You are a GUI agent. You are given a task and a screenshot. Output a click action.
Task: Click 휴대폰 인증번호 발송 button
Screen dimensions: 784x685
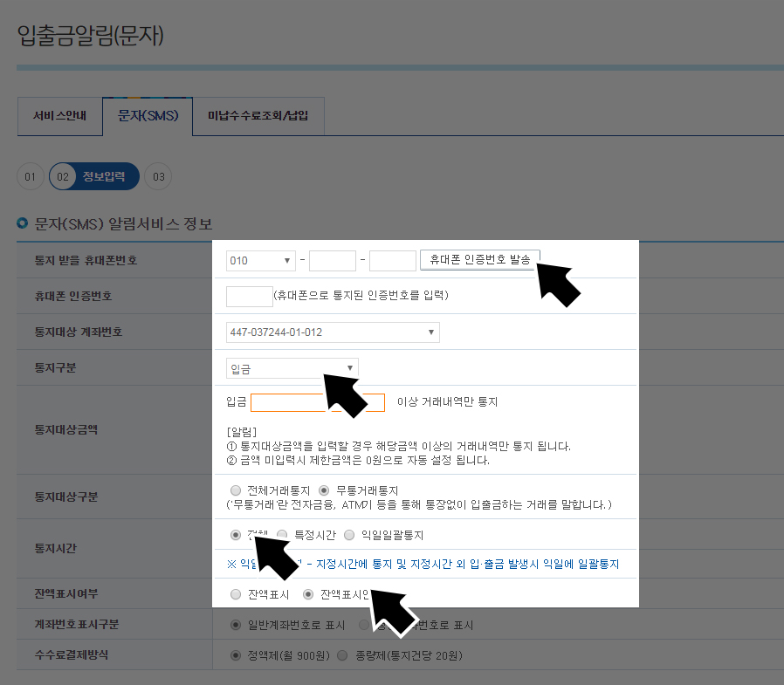pos(480,259)
